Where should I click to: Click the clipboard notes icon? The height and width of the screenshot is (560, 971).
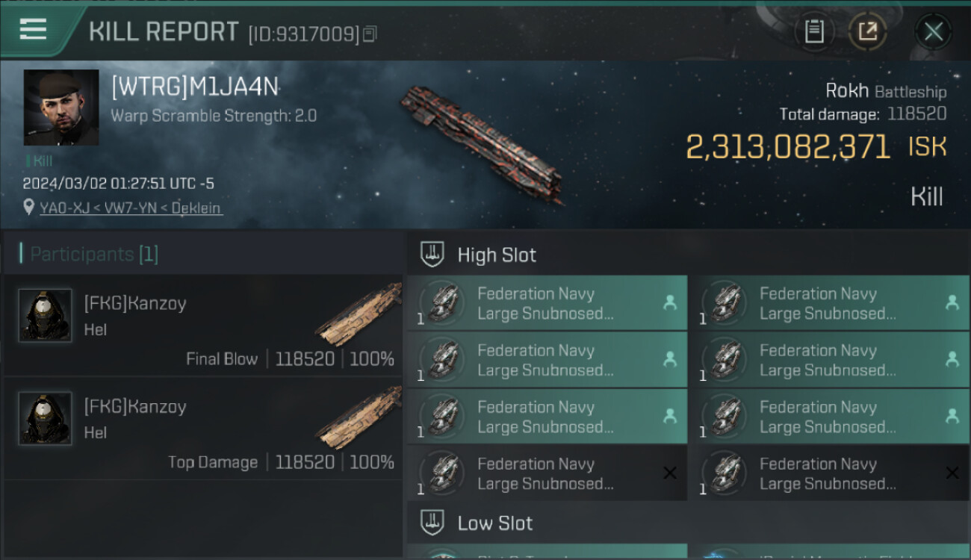point(814,31)
